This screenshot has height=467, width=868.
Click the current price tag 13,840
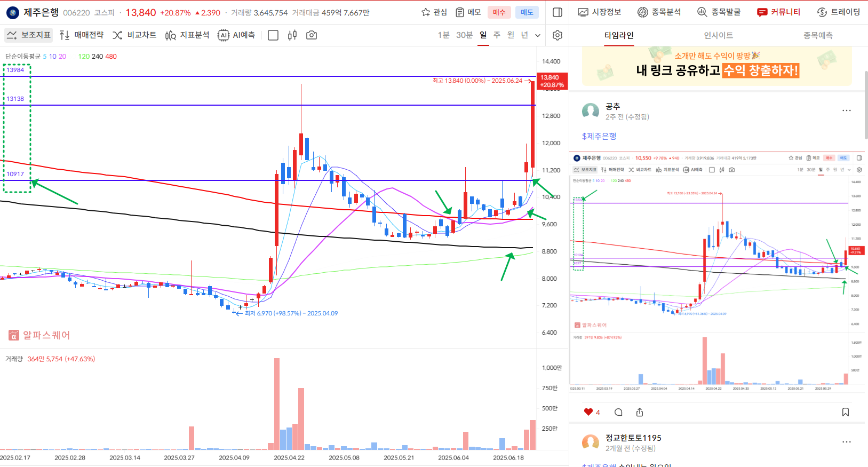point(553,81)
